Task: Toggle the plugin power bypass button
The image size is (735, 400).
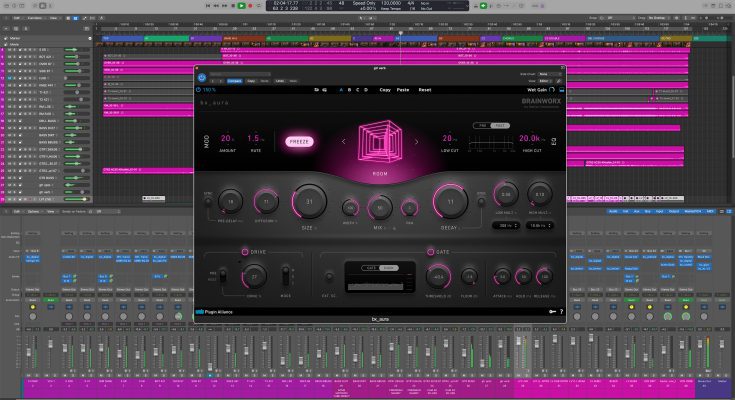Action: [201, 78]
